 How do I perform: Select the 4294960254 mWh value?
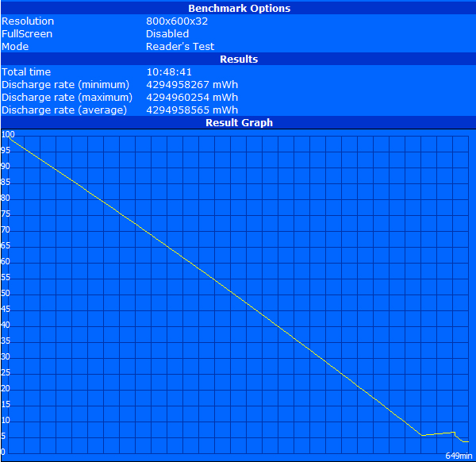point(192,98)
